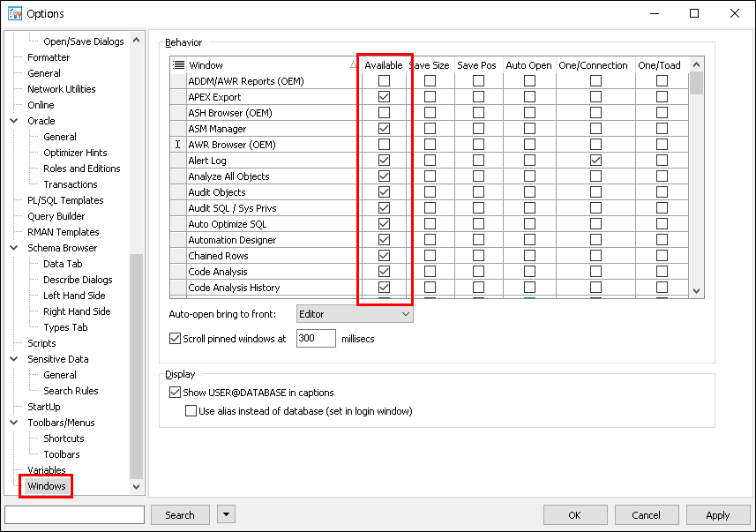Click the row indicator beside AWR Browser (OEM)
756x532 pixels.
click(178, 145)
